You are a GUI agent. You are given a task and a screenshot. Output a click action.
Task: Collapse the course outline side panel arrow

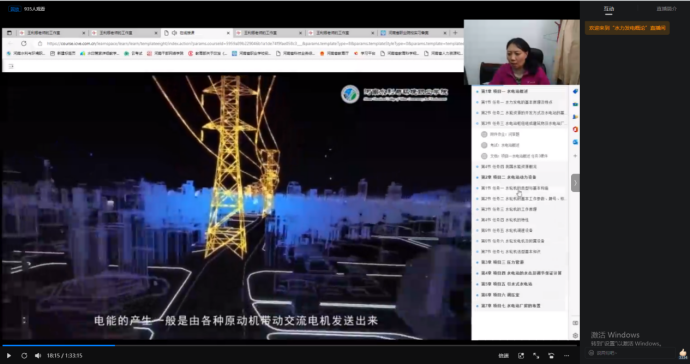[x=575, y=183]
